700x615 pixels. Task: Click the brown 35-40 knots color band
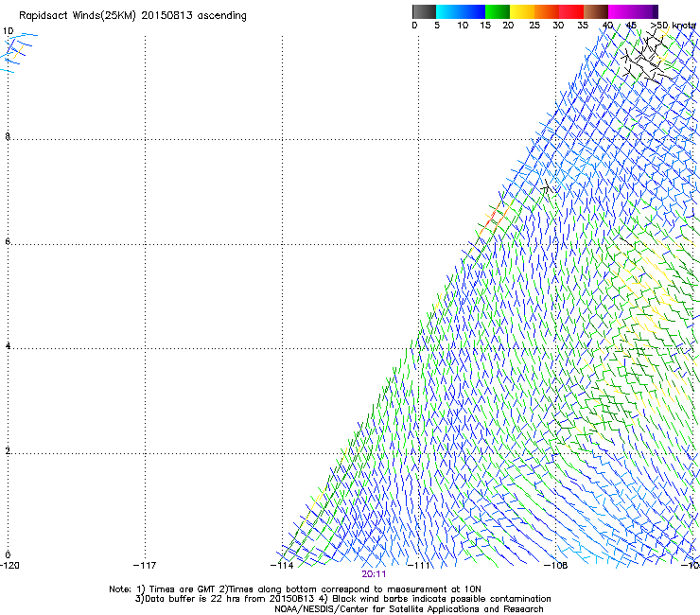click(x=596, y=11)
